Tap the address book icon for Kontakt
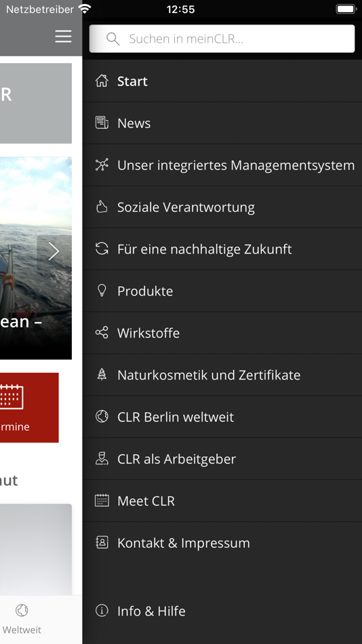 coord(102,542)
